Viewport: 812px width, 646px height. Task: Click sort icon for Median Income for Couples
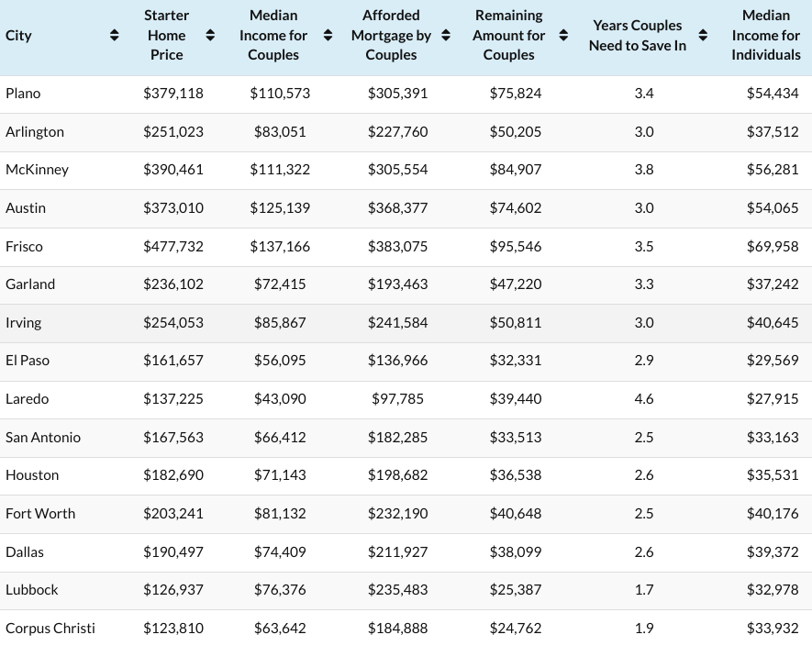tap(328, 36)
